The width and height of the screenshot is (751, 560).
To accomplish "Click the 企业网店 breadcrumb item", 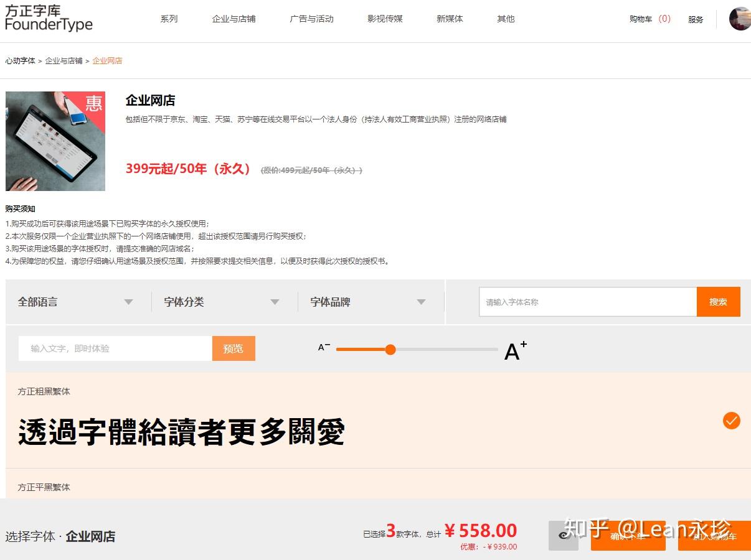I will pos(107,61).
